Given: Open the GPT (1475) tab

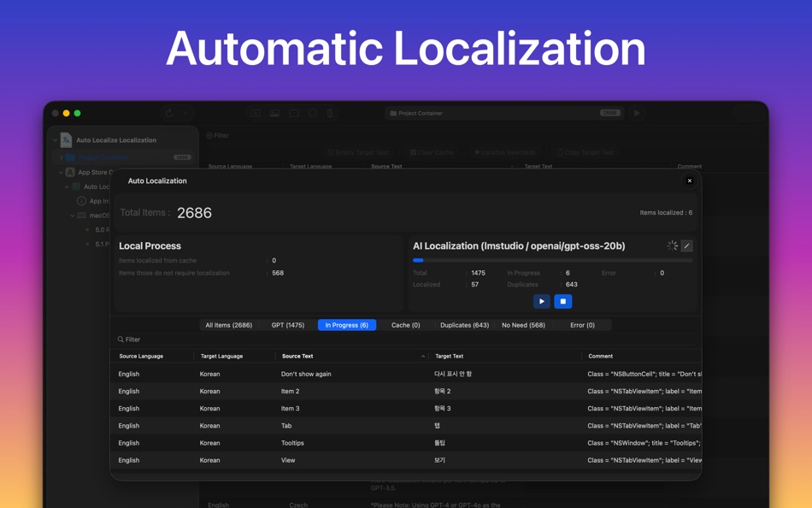Looking at the screenshot, I should [x=288, y=325].
